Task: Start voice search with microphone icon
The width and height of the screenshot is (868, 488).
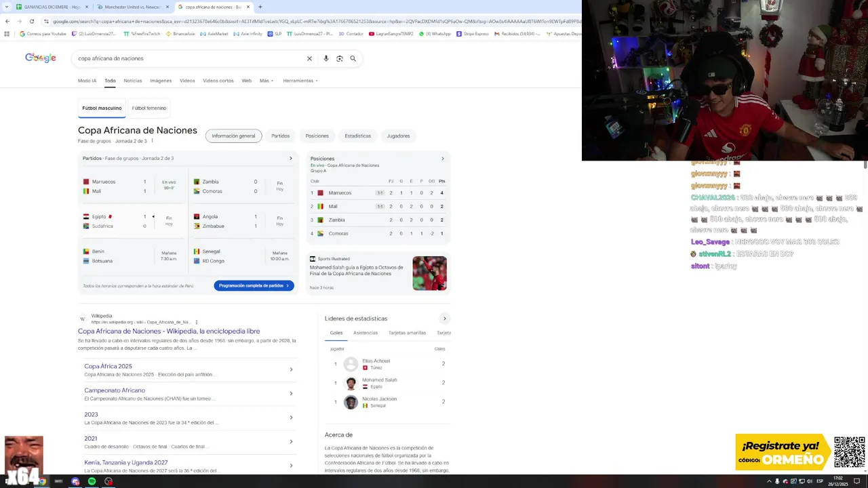Action: [x=326, y=58]
